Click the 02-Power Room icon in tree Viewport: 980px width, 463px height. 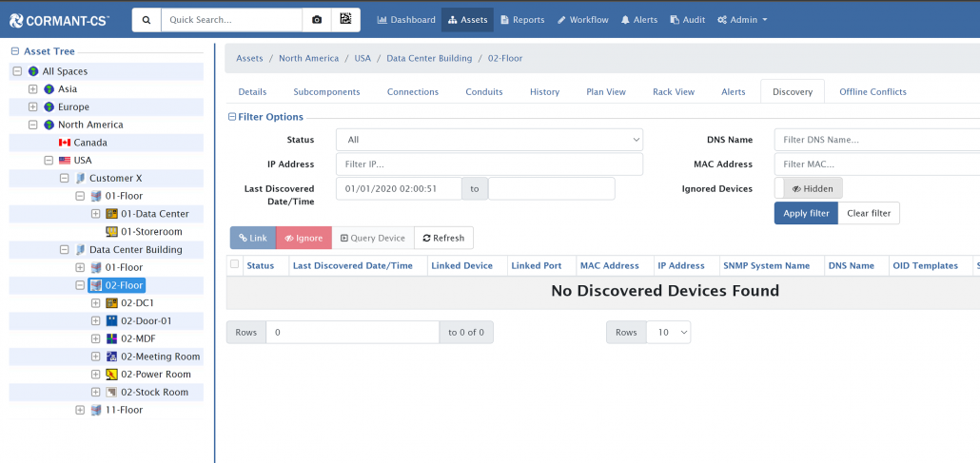coord(111,375)
